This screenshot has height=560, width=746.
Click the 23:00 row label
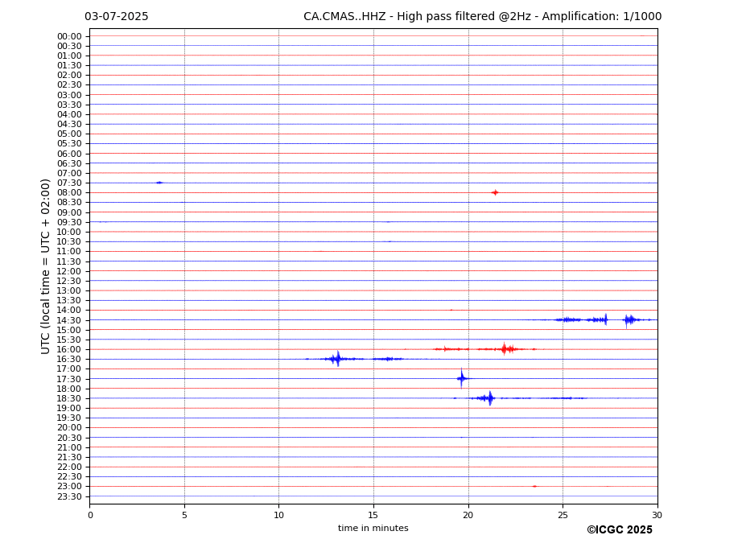pos(69,486)
